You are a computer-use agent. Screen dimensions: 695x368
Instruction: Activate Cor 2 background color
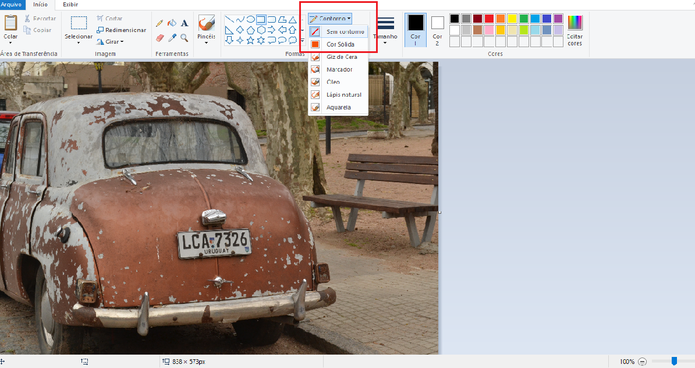437,30
